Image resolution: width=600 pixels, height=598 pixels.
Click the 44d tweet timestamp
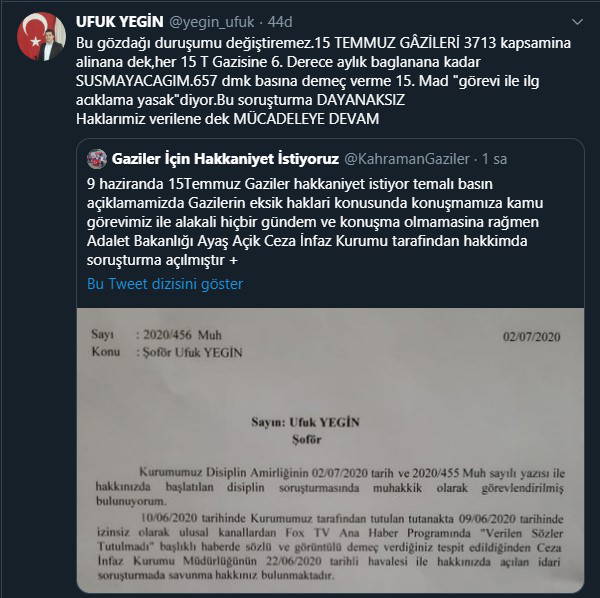coord(280,22)
